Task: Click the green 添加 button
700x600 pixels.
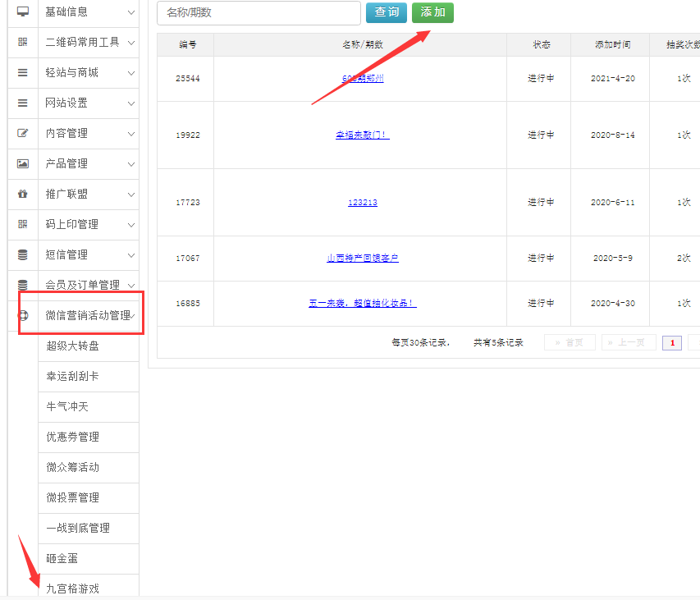Action: (x=432, y=12)
